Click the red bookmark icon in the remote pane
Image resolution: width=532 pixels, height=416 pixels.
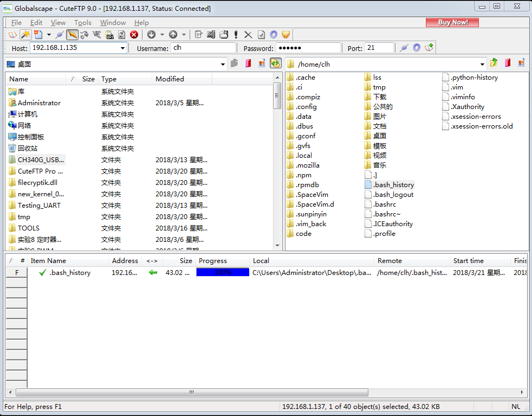point(508,63)
